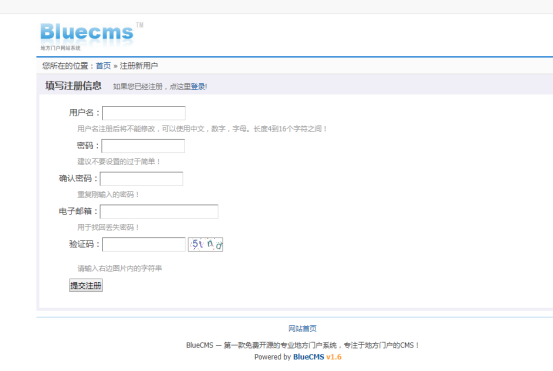
Task: Open 网站首页 footer link
Action: click(x=302, y=328)
